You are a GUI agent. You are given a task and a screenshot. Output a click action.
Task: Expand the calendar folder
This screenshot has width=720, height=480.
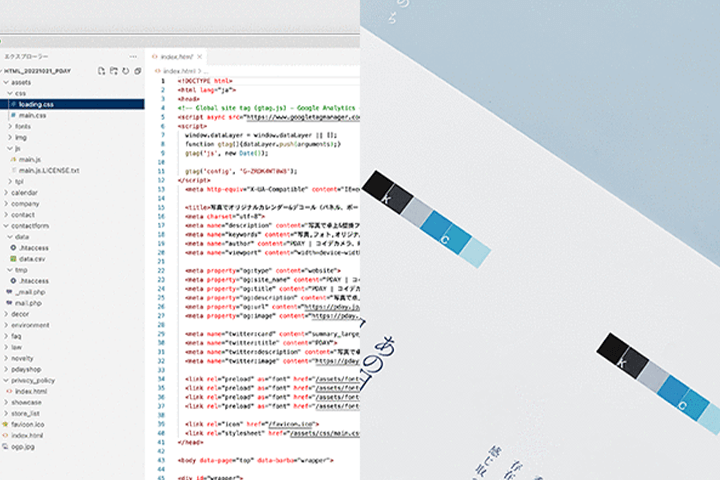[6, 192]
